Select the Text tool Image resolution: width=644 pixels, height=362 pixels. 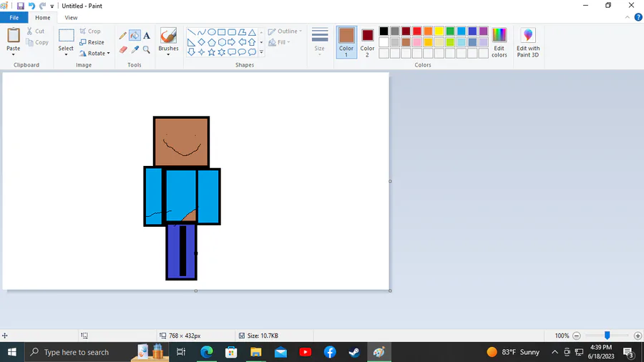147,36
